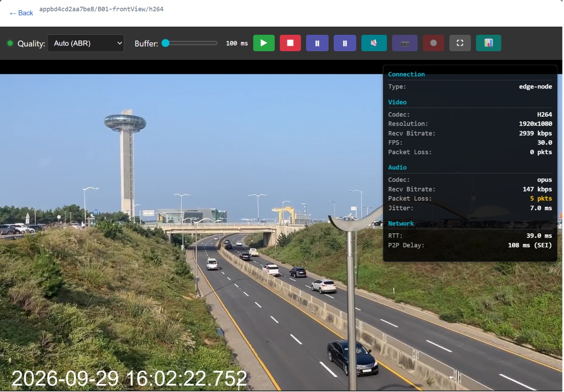Take a snapshot with the camera icon

405,43
